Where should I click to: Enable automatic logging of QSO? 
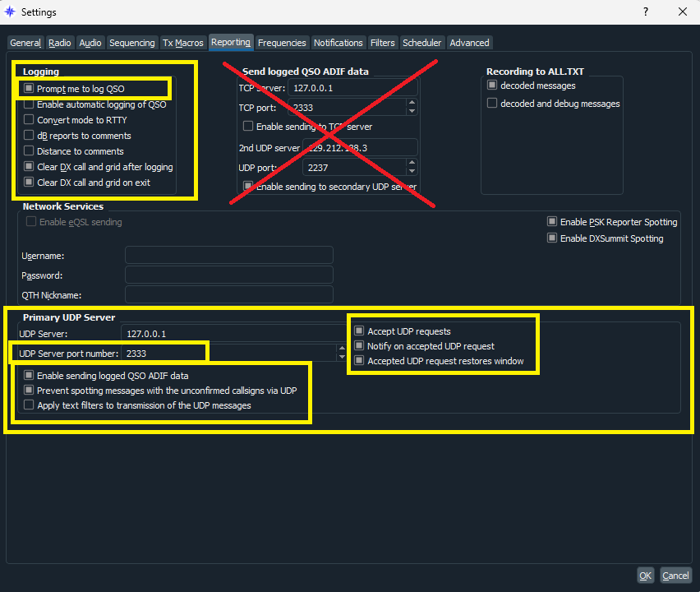[30, 104]
